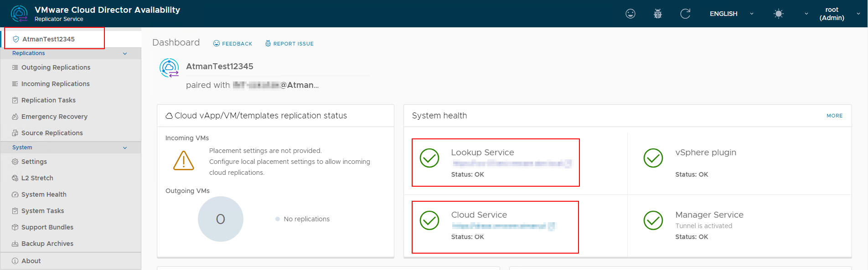Click the Lookup Service green check icon
Viewport: 868px width, 270px height.
429,158
